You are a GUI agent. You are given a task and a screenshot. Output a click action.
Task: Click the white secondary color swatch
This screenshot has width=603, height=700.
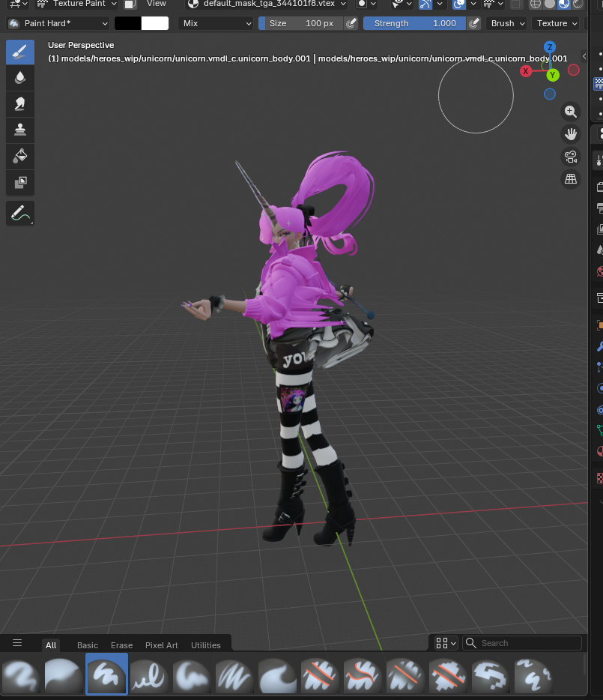(155, 23)
